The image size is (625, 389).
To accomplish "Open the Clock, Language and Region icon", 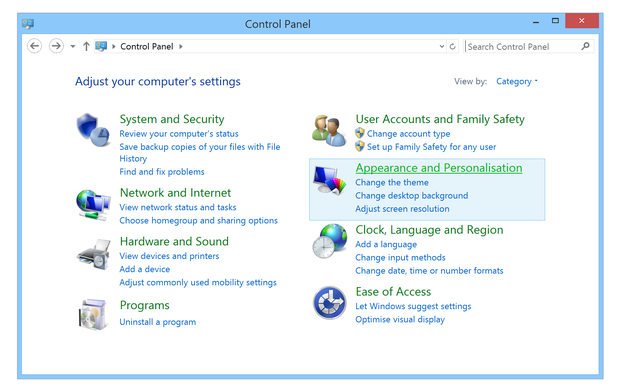I will click(330, 241).
